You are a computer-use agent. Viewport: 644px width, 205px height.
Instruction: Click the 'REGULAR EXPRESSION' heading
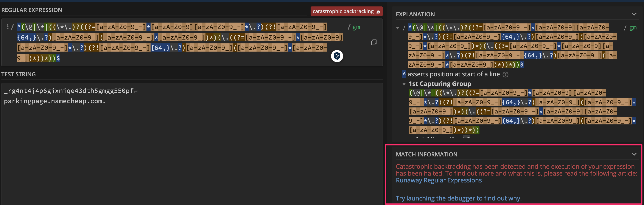pyautogui.click(x=32, y=10)
